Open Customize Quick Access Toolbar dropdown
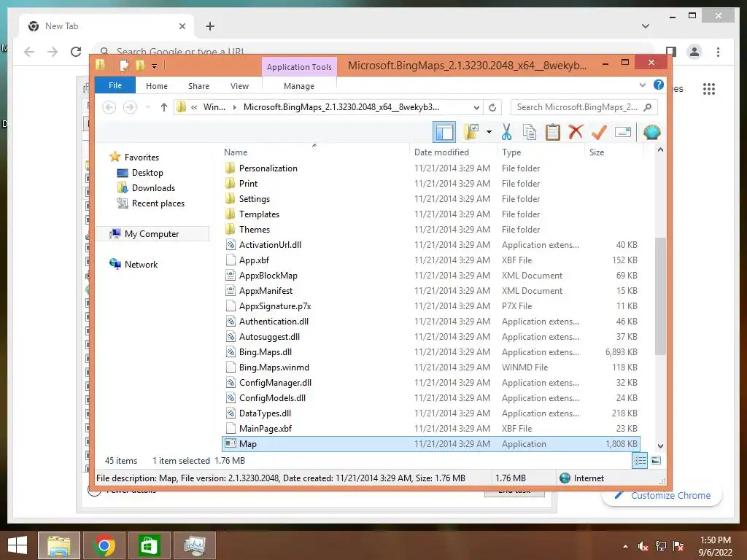 (x=155, y=66)
